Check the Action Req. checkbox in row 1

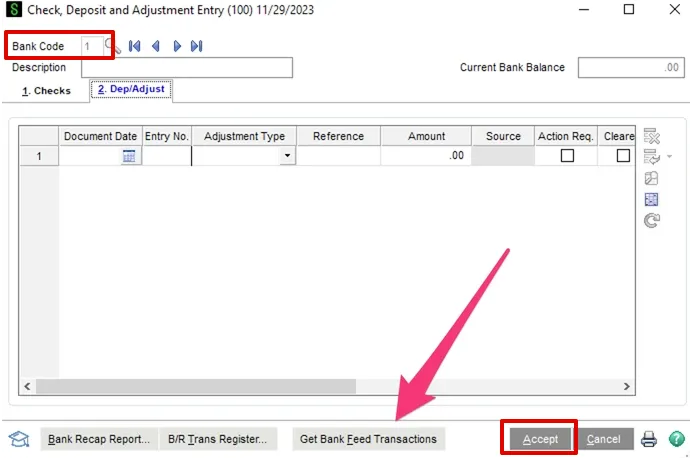click(567, 156)
